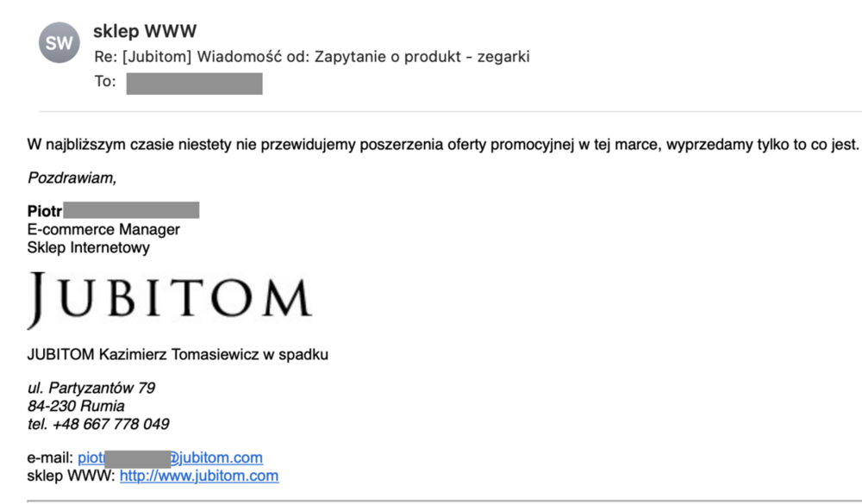
Task: Click JUBITOM Kazimierz Tomasiewicz w spadku text
Action: coord(178,354)
